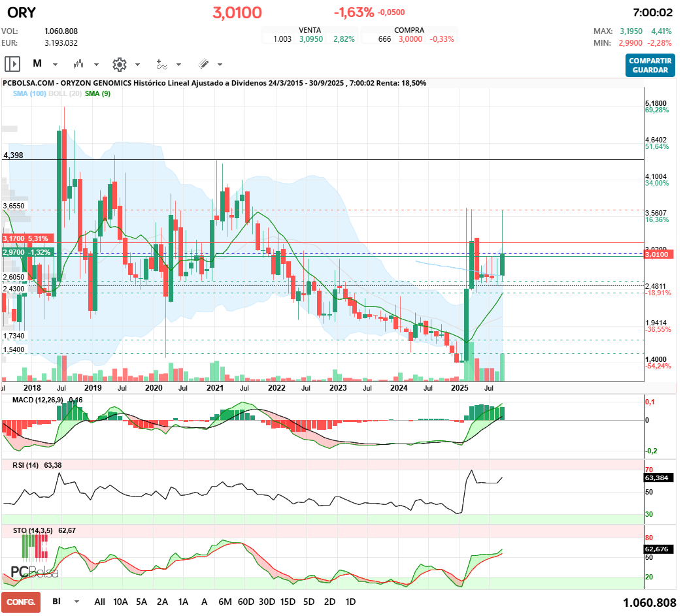Toggle the SMA (9) indicator label
This screenshot has height=616, width=685.
tap(98, 93)
